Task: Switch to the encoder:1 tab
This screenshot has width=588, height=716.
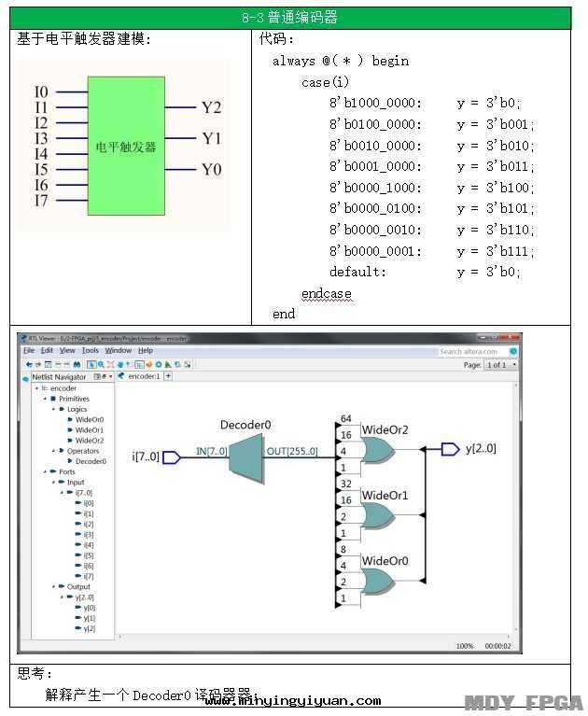Action: (x=143, y=376)
